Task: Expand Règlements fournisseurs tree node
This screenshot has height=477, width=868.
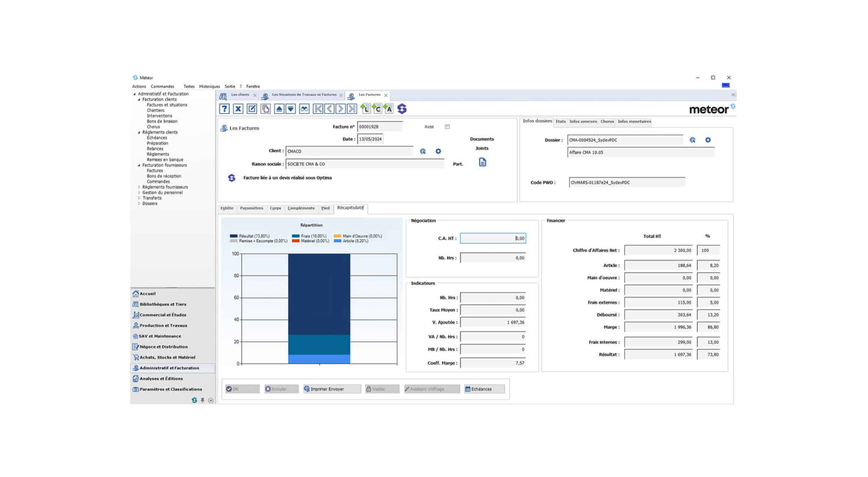Action: [x=139, y=187]
